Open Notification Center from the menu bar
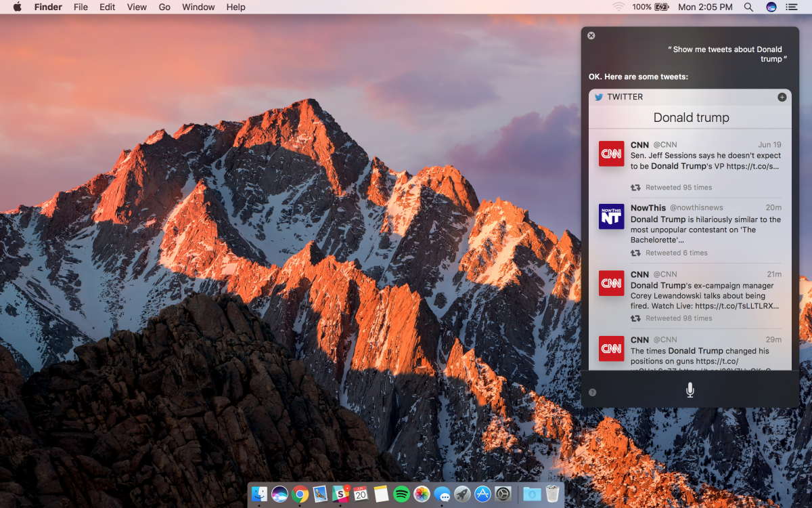Viewport: 812px width, 508px height. (x=793, y=7)
